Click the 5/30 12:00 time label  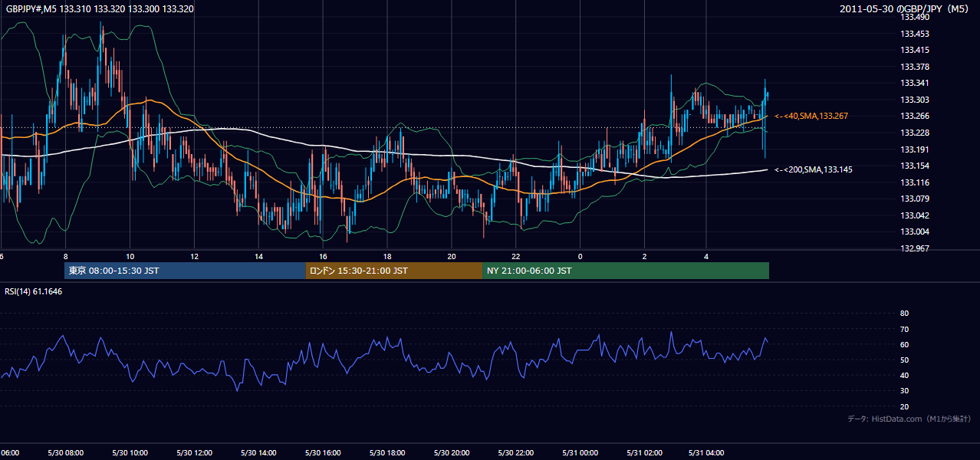(194, 453)
